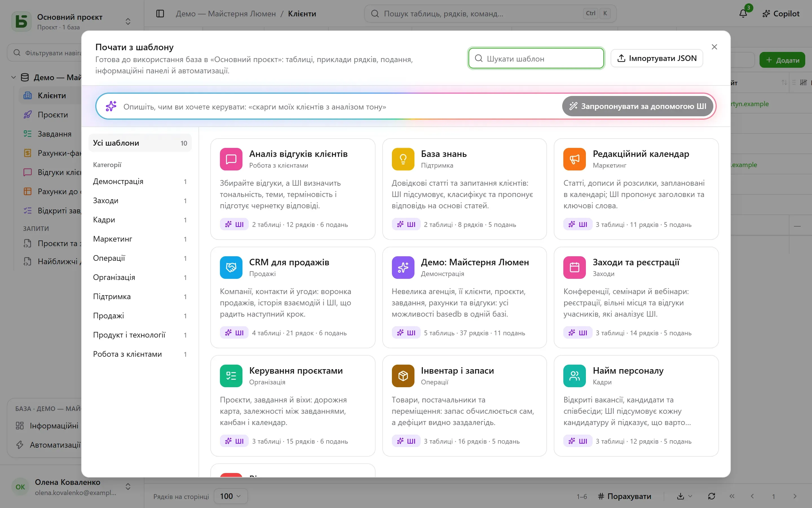Click the green Додати button
The height and width of the screenshot is (508, 812).
(x=782, y=60)
